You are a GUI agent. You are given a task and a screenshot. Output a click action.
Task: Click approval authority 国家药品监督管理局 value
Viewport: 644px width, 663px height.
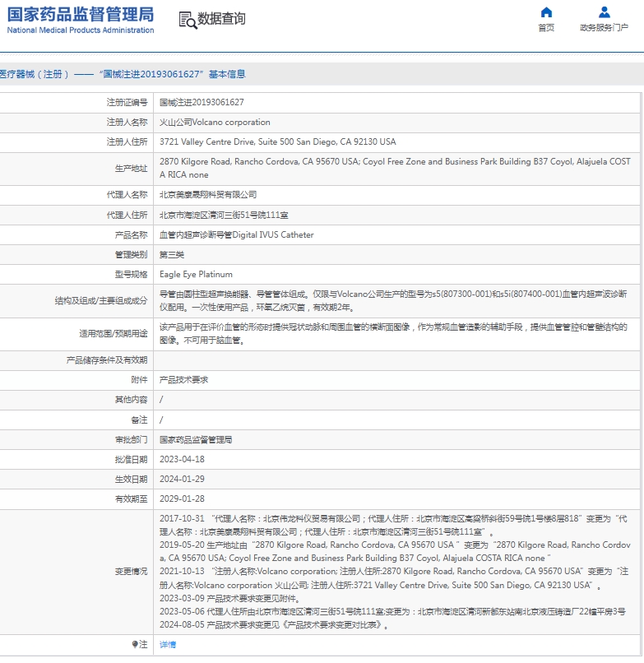click(x=196, y=440)
